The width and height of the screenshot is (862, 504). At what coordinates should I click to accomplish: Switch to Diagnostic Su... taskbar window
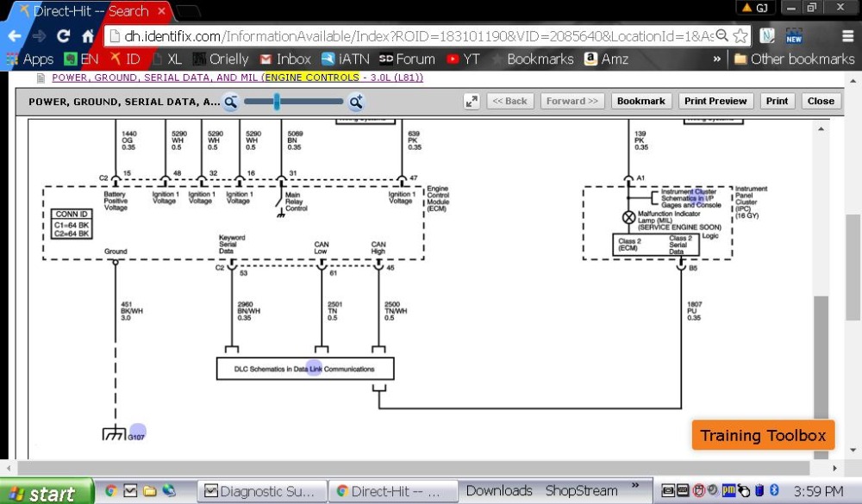[260, 491]
